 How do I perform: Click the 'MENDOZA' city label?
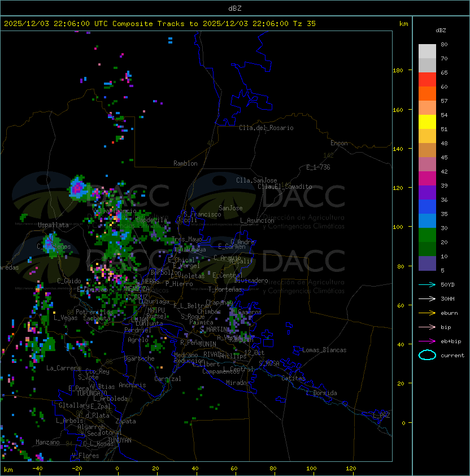(x=137, y=288)
